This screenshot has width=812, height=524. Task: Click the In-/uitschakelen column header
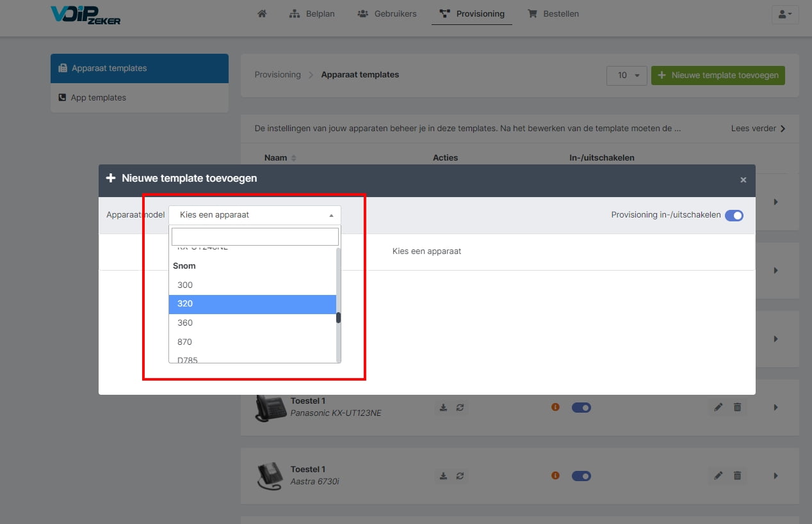pyautogui.click(x=602, y=157)
